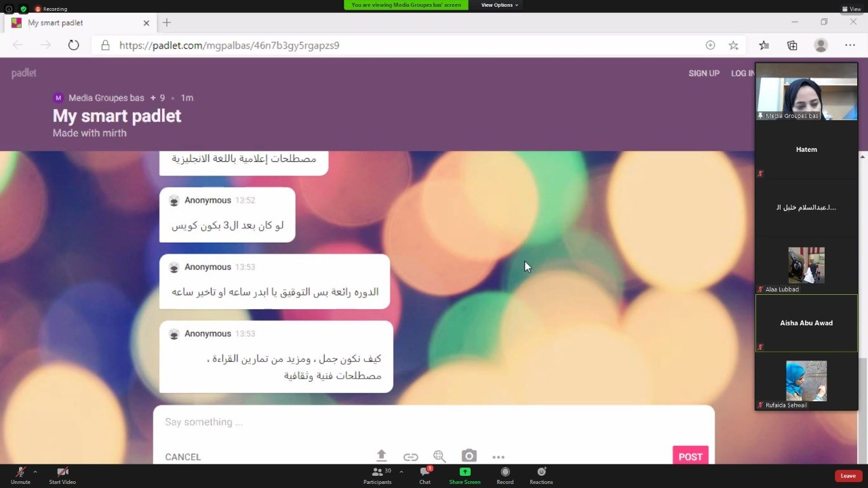The height and width of the screenshot is (488, 868).
Task: Open the image search icon in composer
Action: (x=439, y=457)
